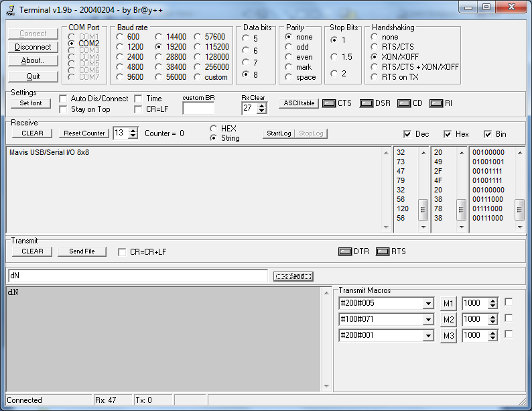Decrease M2 macro delay 1000

(493, 322)
